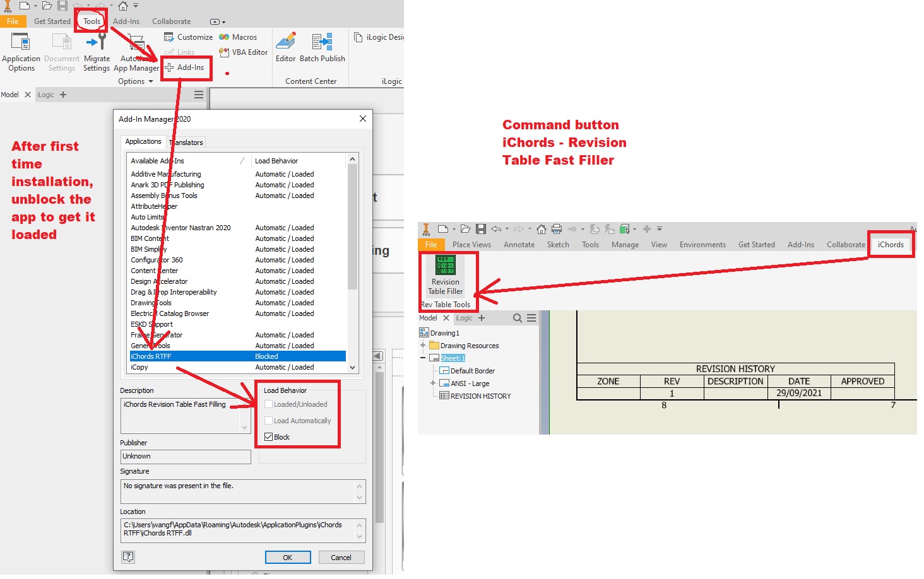Screen dimensions: 924x579
Task: Switch to the iChords ribbon tab
Action: [891, 245]
